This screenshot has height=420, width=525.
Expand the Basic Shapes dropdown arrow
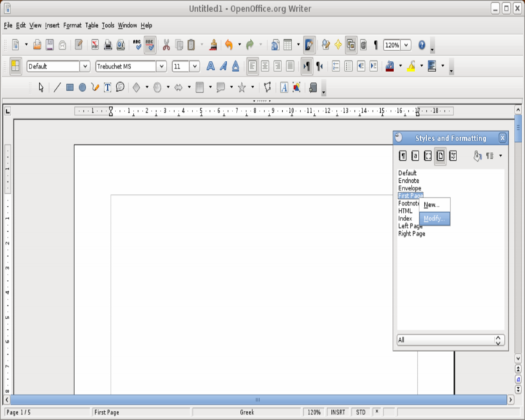pyautogui.click(x=147, y=87)
